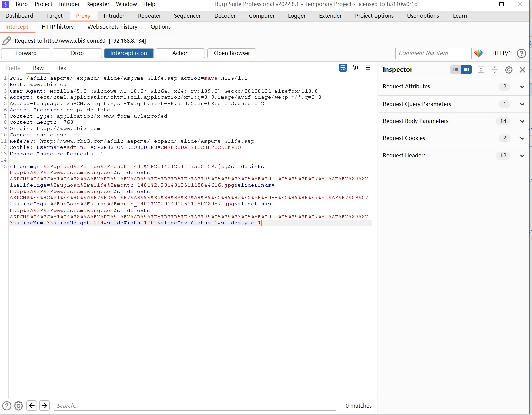Open the proxy Options sub-tab

[x=161, y=27]
